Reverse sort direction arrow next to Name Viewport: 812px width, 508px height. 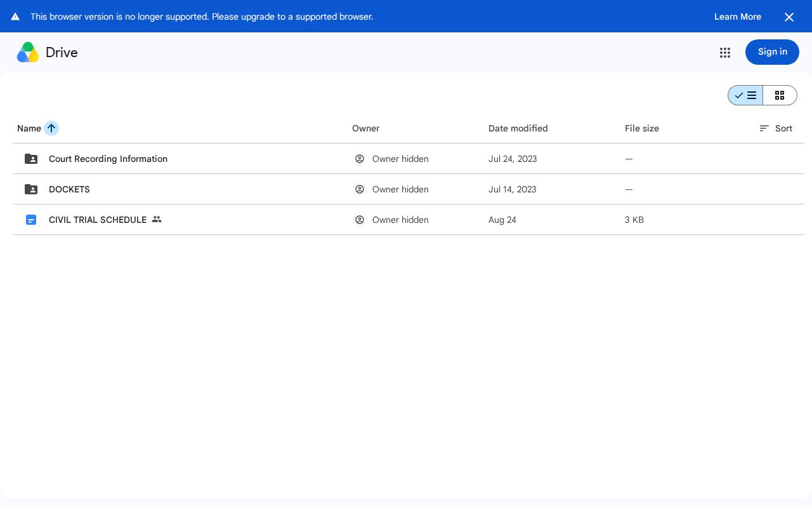coord(51,128)
